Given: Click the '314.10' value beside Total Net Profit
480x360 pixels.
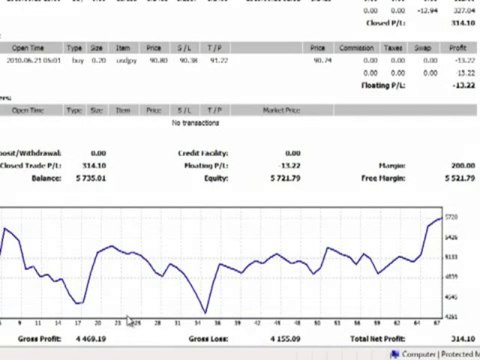Looking at the screenshot, I should [x=463, y=339].
